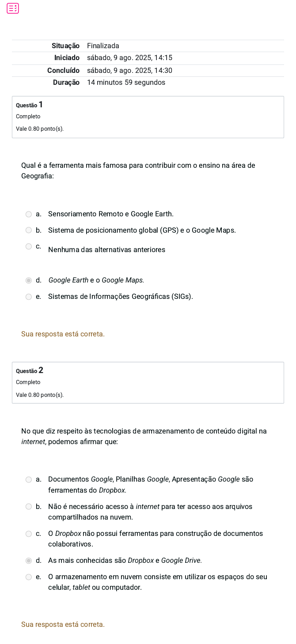Pick option b: Não é necessário acesso à internet
The height and width of the screenshot is (644, 296).
pos(29,507)
